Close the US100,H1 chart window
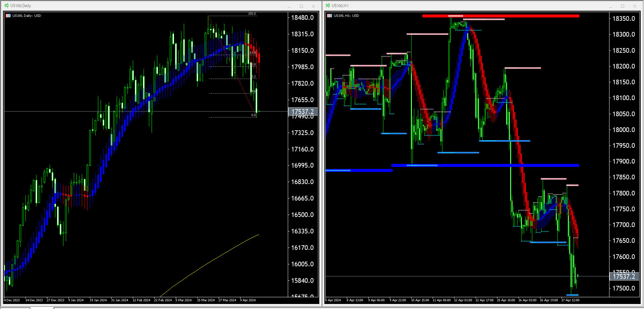Screen dimensions: 644x309 (x=635, y=6)
